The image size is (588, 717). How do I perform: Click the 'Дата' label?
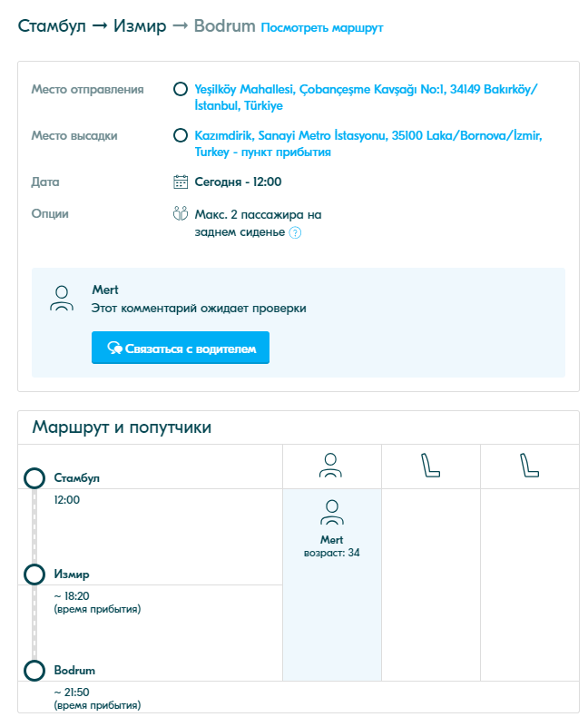[45, 182]
